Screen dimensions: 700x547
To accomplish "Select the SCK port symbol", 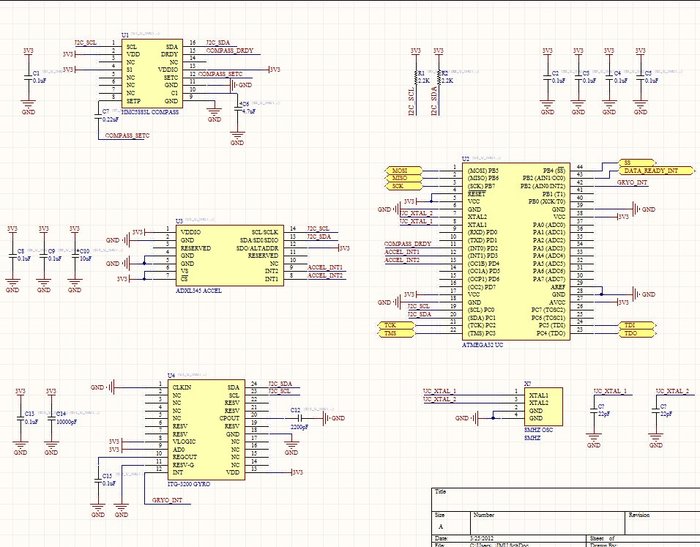I will pyautogui.click(x=403, y=186).
